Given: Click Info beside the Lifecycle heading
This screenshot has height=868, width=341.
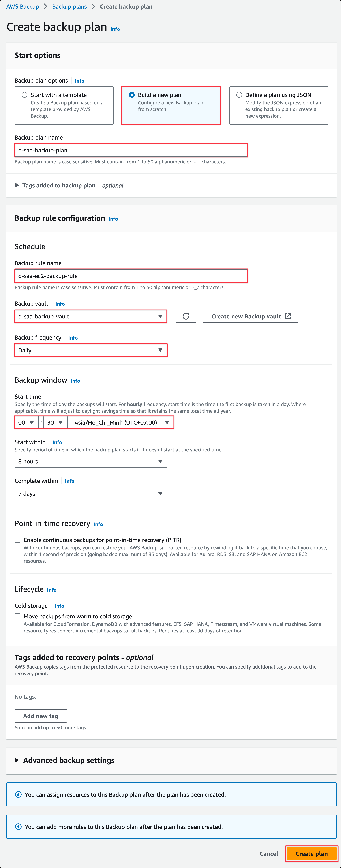Looking at the screenshot, I should coord(51,590).
